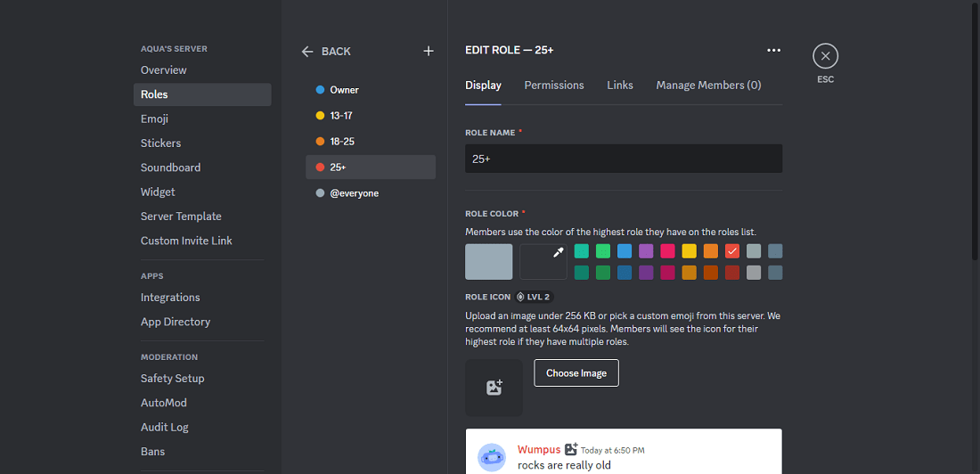Pick the dark orange color swatch
The image size is (980, 474).
[711, 273]
